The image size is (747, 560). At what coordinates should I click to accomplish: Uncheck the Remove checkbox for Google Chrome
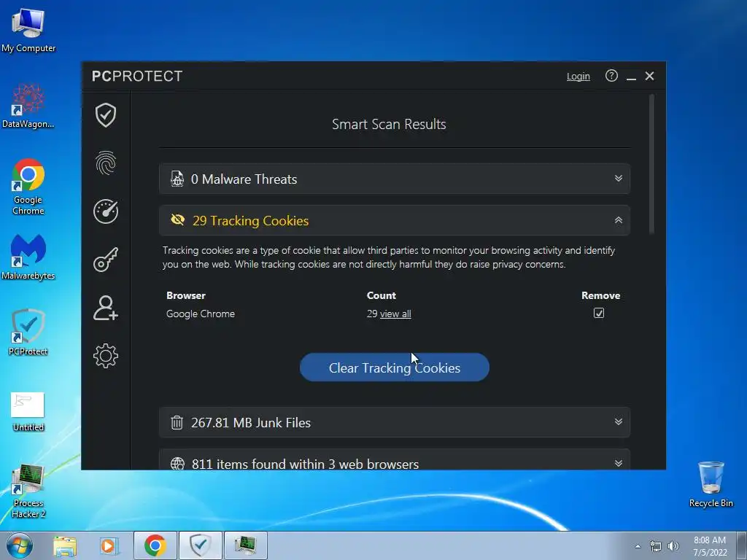[x=599, y=313]
